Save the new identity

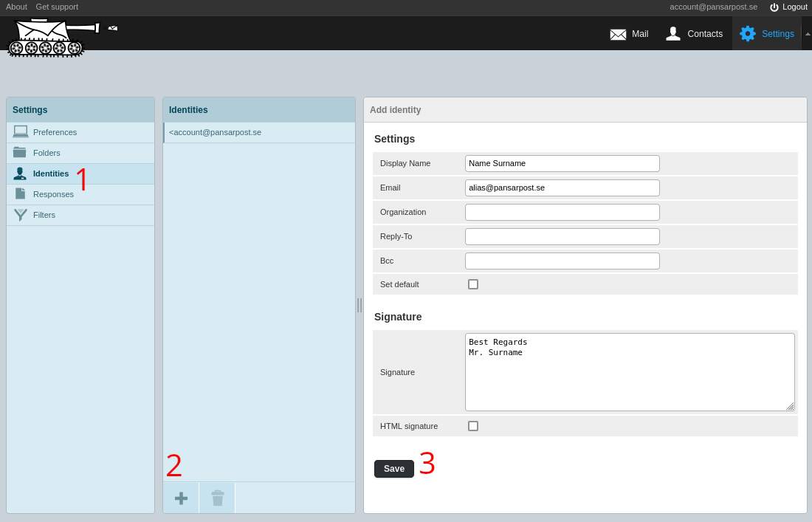point(394,469)
